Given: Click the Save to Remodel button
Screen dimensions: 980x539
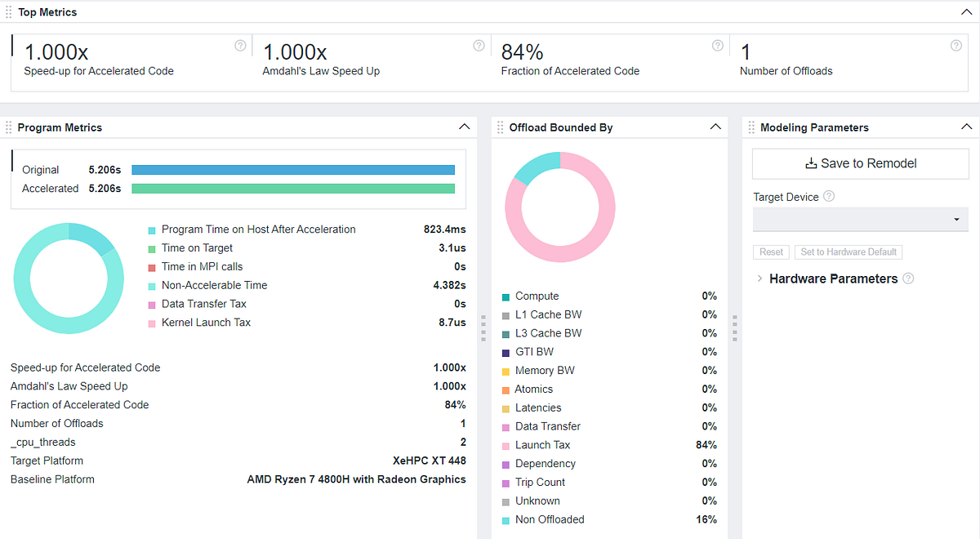Looking at the screenshot, I should 860,163.
